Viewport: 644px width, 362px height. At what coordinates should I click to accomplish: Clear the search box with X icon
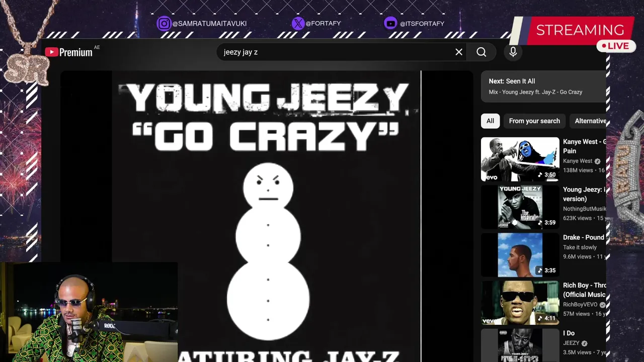pyautogui.click(x=459, y=52)
